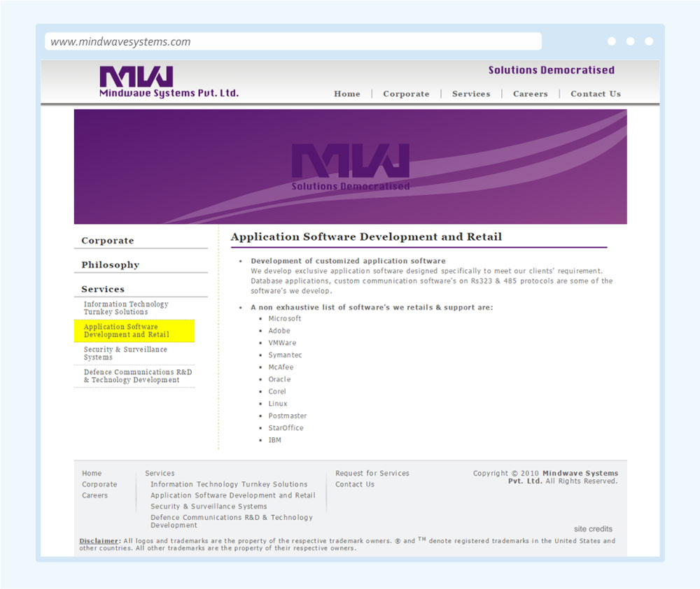
Task: Select Services heading in left sidebar
Action: click(103, 289)
